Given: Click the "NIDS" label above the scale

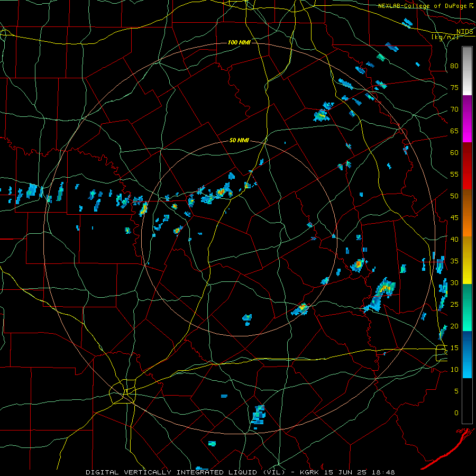Looking at the screenshot, I should click(465, 32).
